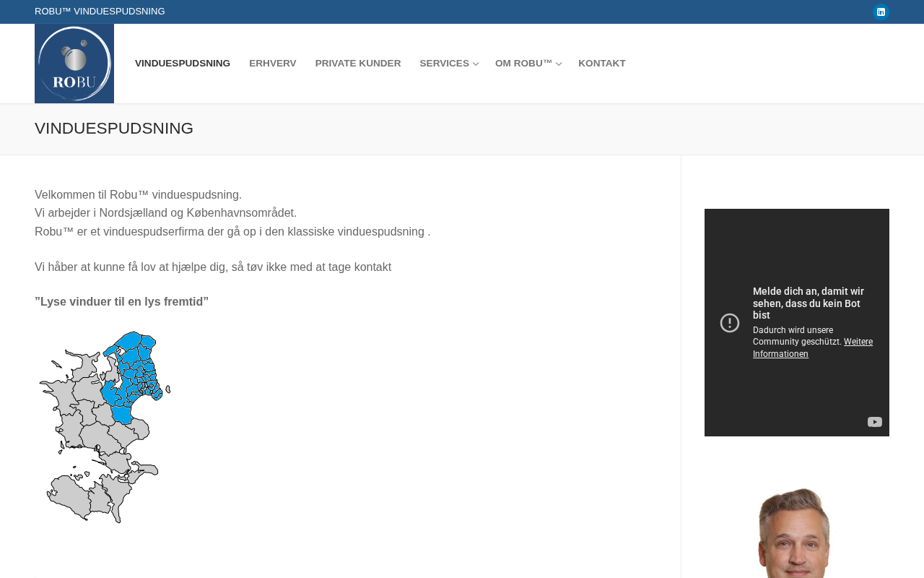Click the line about Nordsjælland og Københavnsområdet
This screenshot has width=924, height=578.
(166, 213)
